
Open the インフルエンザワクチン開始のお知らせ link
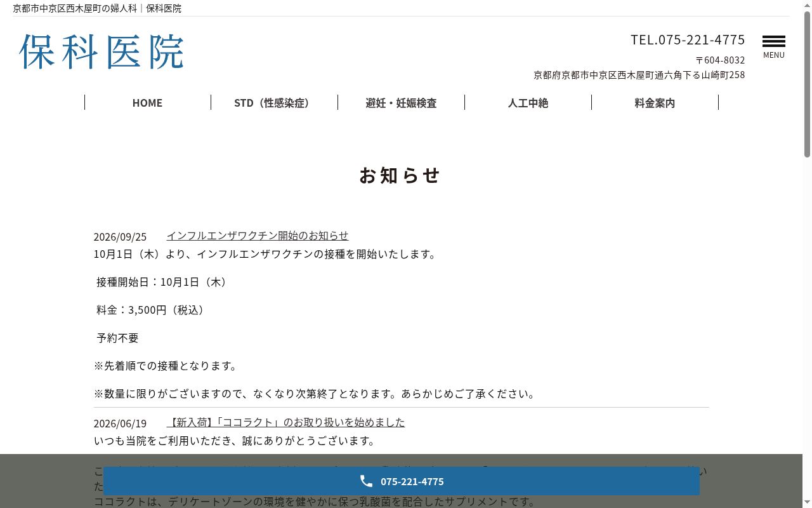258,236
